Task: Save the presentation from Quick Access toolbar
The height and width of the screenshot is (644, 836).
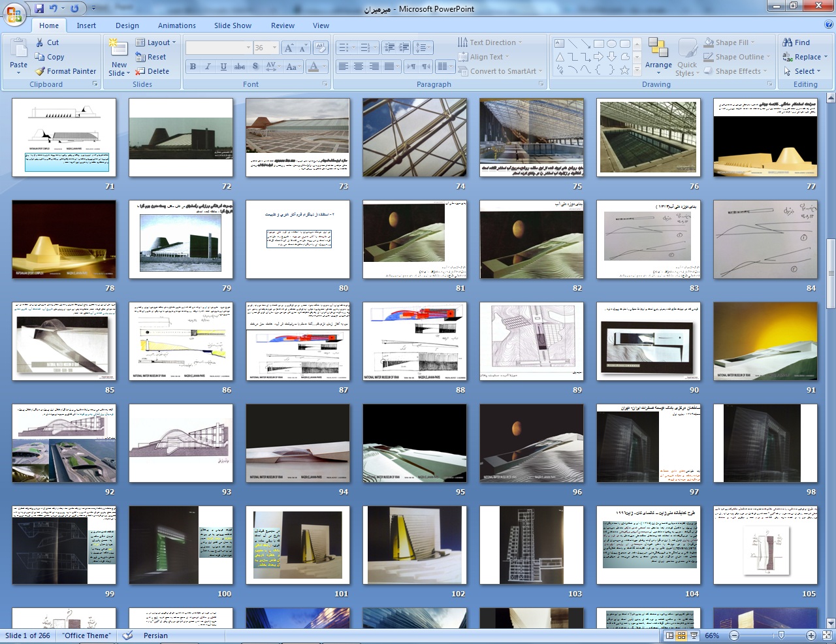Action: [39, 8]
